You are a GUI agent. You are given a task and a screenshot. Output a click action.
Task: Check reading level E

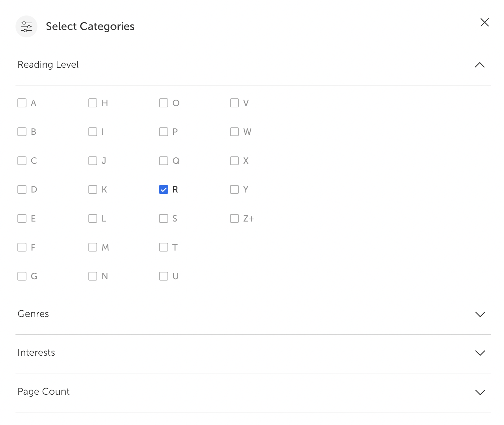tap(22, 218)
